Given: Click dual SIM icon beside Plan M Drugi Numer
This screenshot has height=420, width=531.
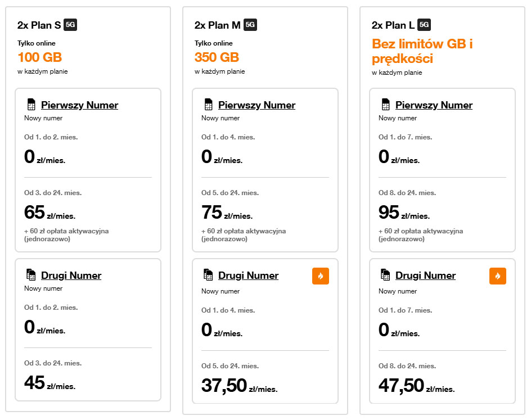Looking at the screenshot, I should tap(208, 275).
